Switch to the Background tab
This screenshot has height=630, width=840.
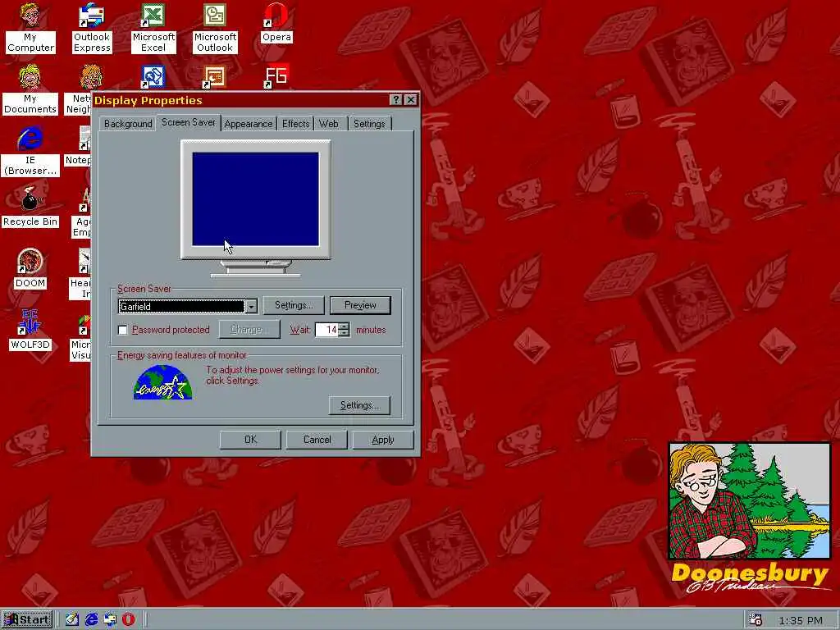coord(128,124)
